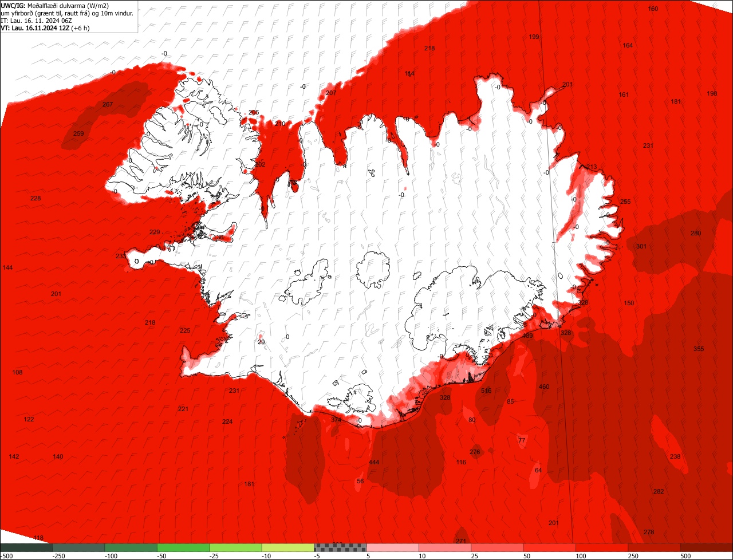Click the map value 355 in the east
Viewport: 733px width, 560px height.
click(699, 349)
